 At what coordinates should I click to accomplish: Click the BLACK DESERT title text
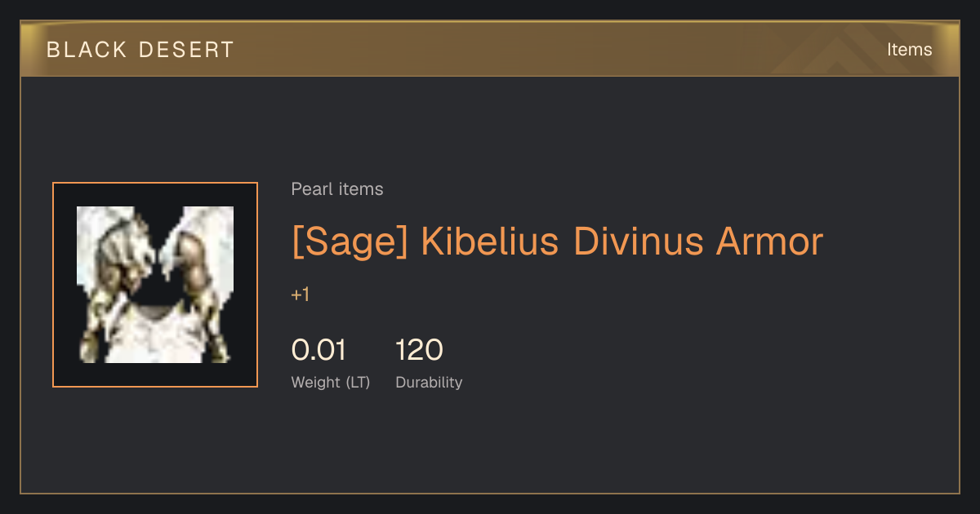click(140, 50)
